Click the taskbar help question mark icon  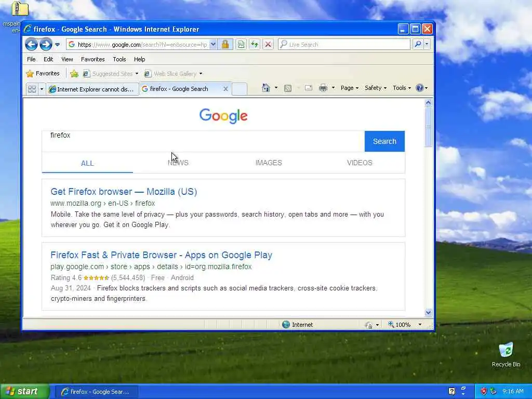[x=451, y=391]
